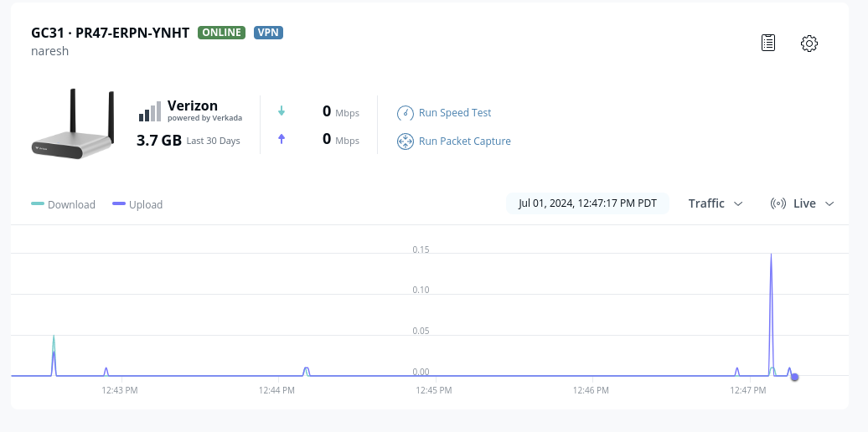Click the VPN badge
This screenshot has height=432, width=868.
(268, 33)
